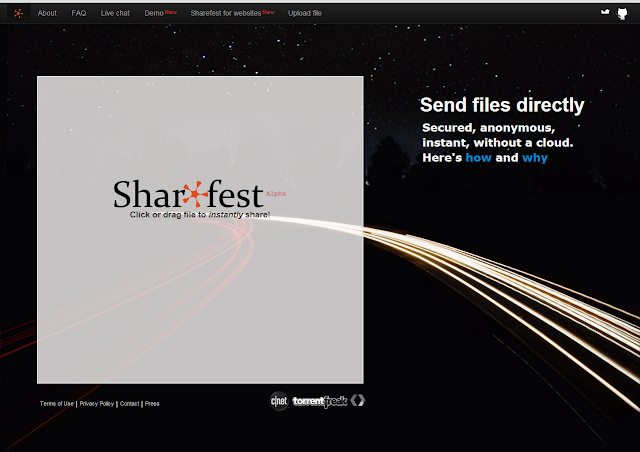Click the 'how' link

[x=478, y=158]
